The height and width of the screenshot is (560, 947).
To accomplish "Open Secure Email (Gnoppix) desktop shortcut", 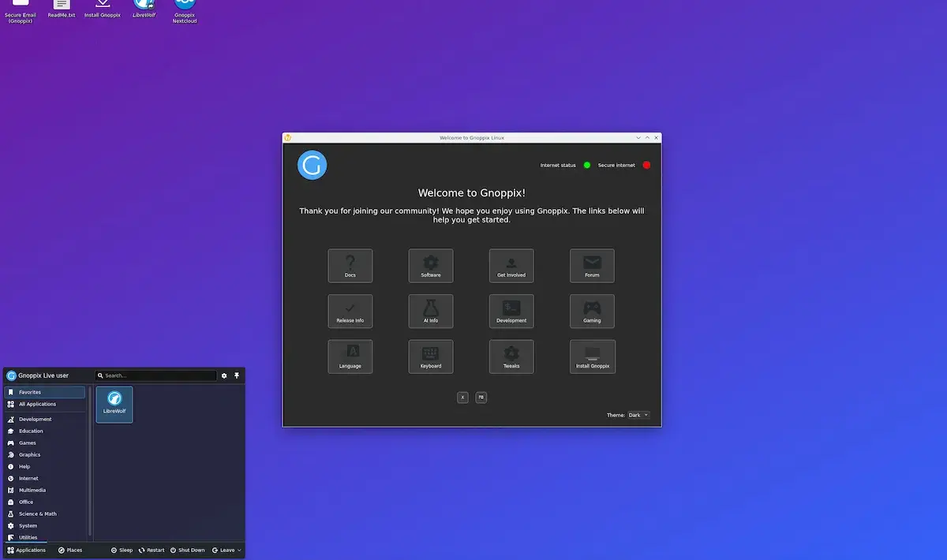I will point(21,11).
